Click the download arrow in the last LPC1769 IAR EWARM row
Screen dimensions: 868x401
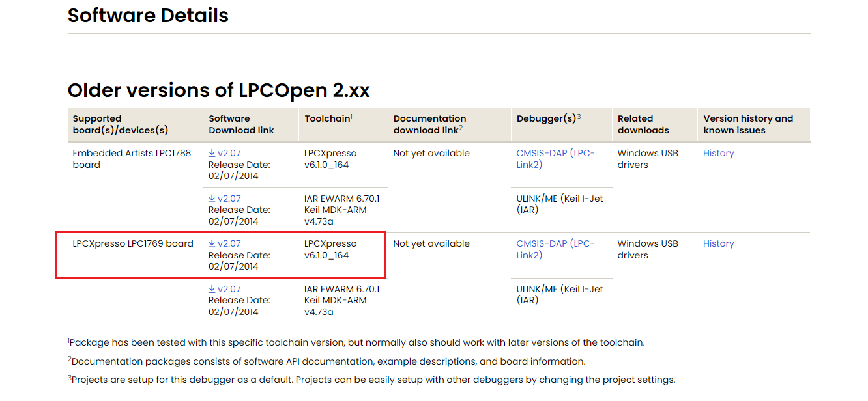click(x=212, y=288)
